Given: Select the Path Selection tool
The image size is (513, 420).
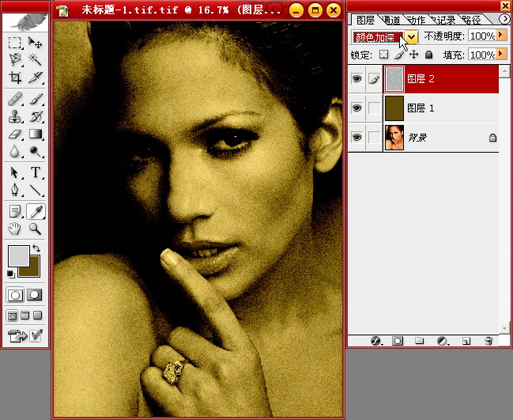Looking at the screenshot, I should (x=15, y=172).
